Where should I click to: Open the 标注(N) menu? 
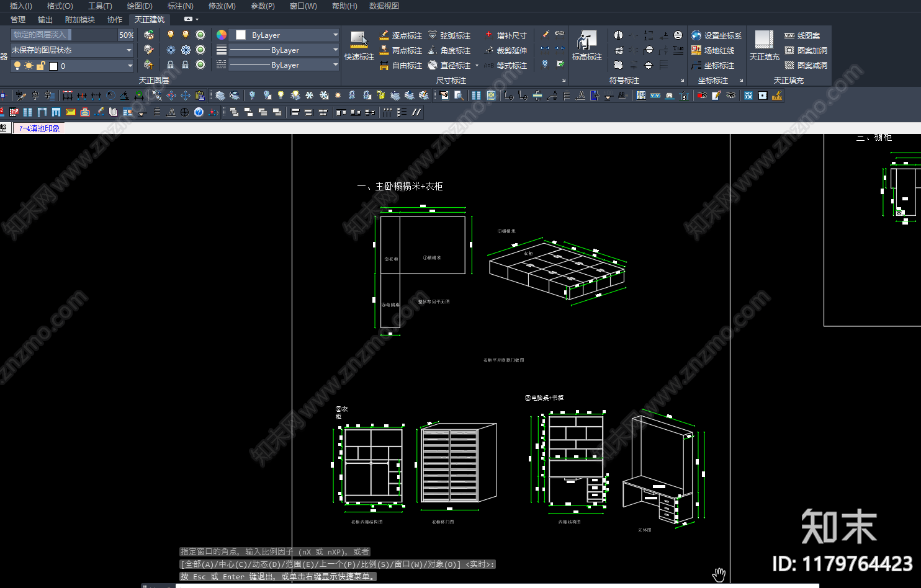pos(180,6)
